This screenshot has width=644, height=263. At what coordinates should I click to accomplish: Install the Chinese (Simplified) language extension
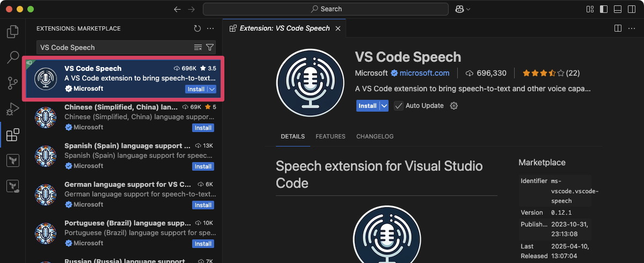[x=203, y=128]
